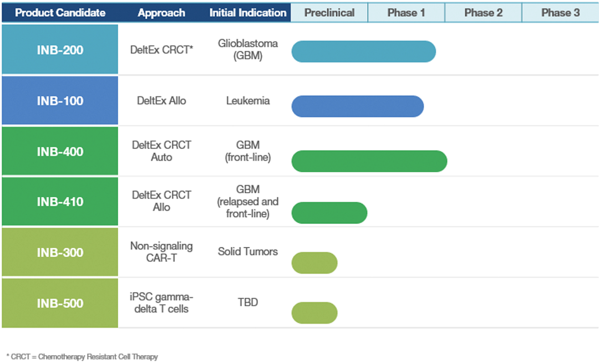Click the INB-300 progress bar
The width and height of the screenshot is (599, 364).
314,263
